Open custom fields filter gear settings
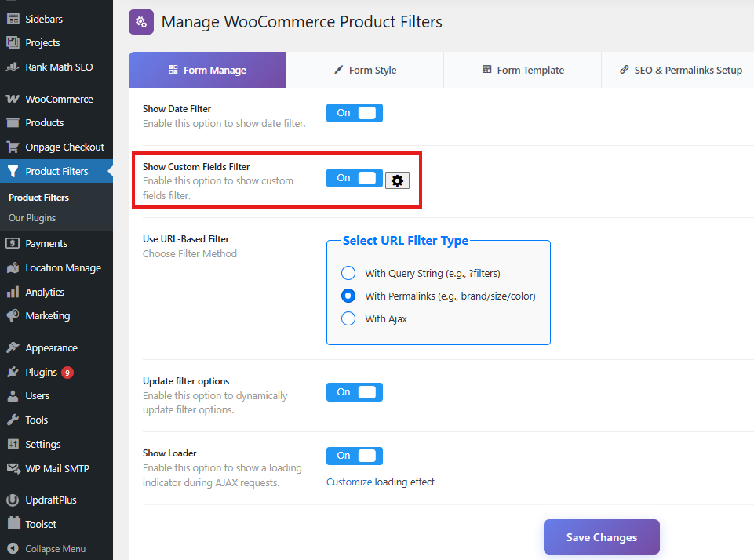This screenshot has width=754, height=560. 397,180
